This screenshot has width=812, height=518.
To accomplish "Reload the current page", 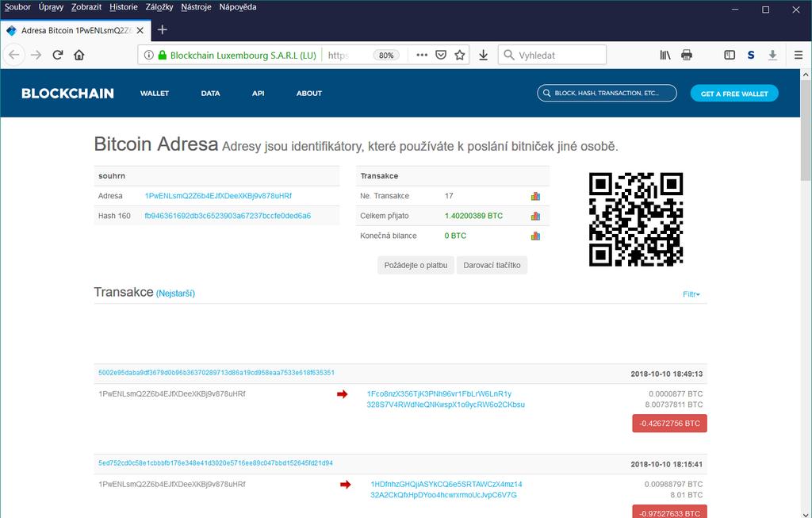I will tap(57, 55).
